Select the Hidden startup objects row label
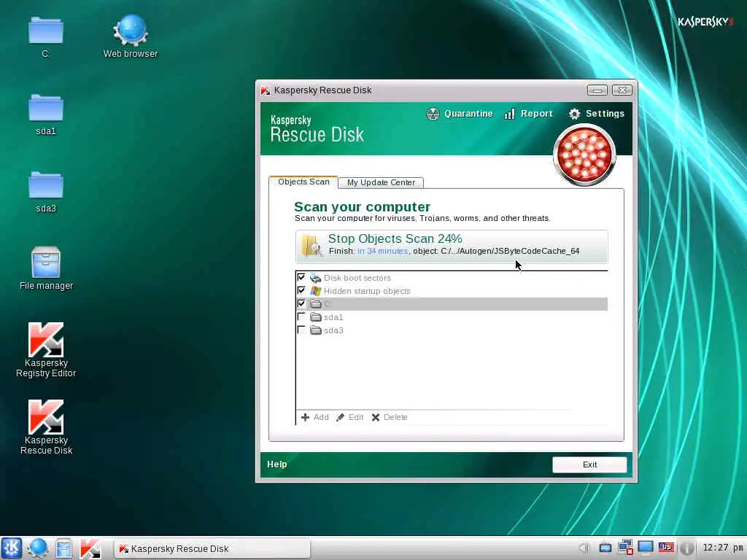The height and width of the screenshot is (560, 747). (x=367, y=291)
